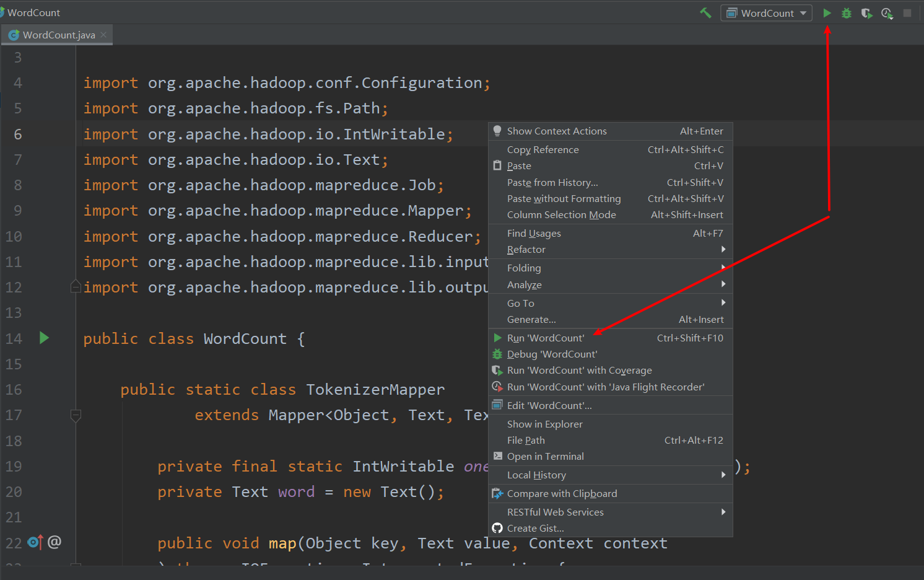Viewport: 924px width, 580px height.
Task: Click the run gutter icon beside class WordCount
Action: click(43, 338)
